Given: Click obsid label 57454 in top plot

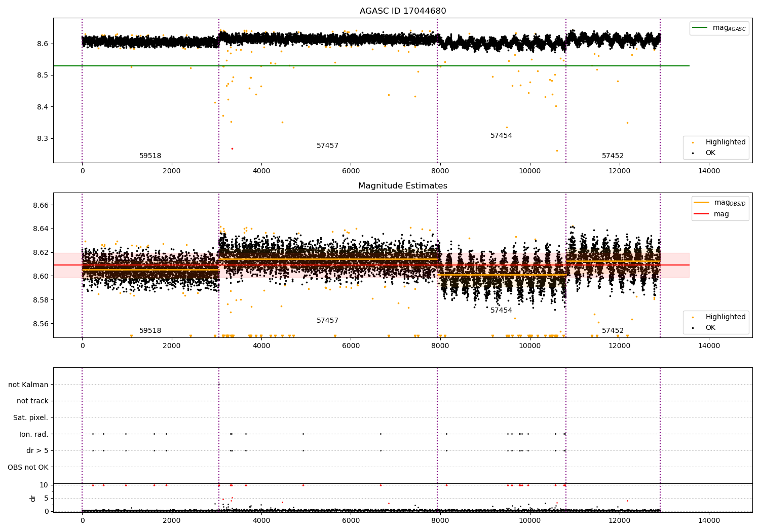Looking at the screenshot, I should (501, 136).
